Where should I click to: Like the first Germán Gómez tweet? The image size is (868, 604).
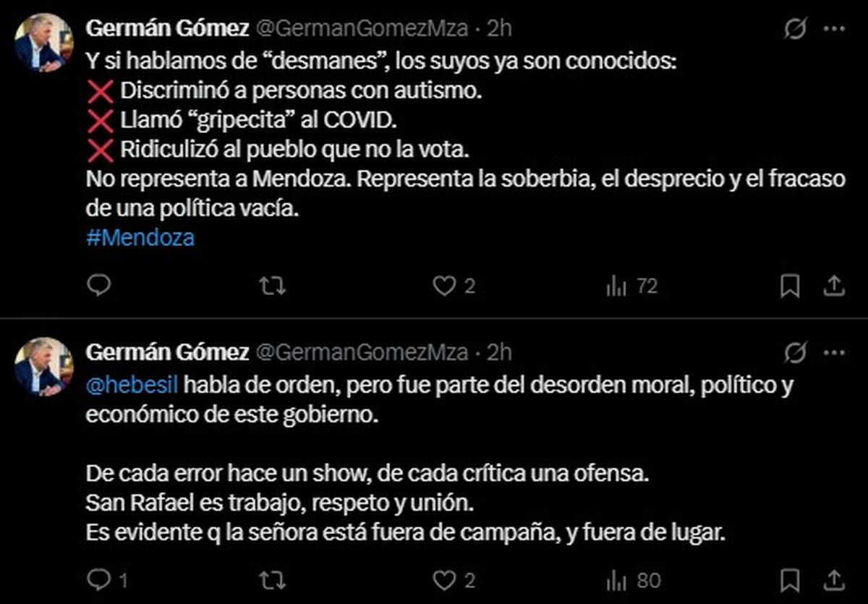click(x=444, y=286)
